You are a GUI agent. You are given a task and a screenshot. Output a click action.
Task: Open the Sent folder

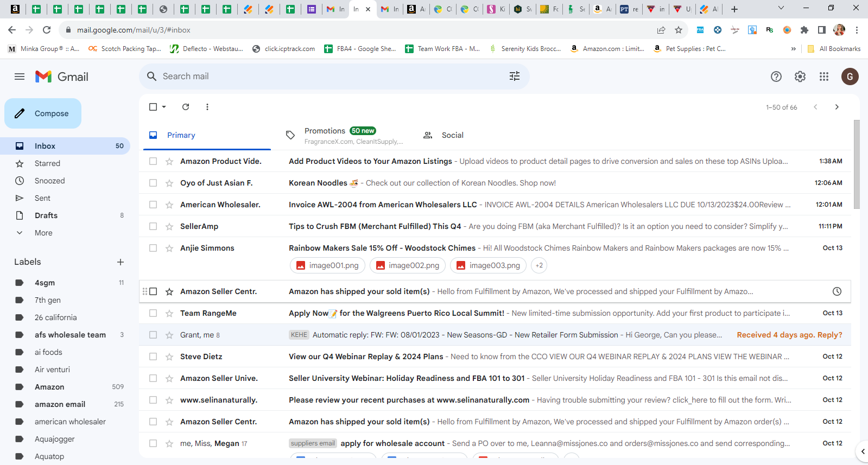click(65, 198)
